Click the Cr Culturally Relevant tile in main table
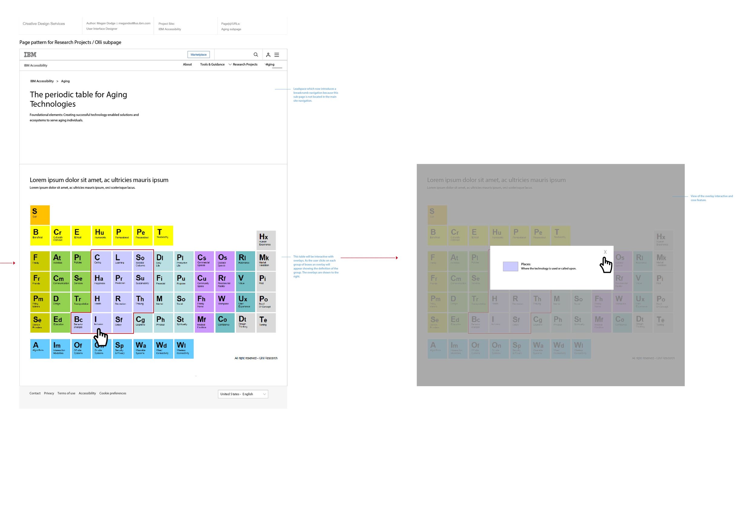The image size is (756, 532). 60,236
